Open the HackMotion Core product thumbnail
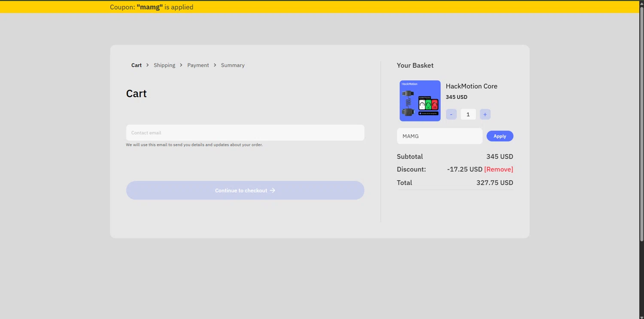Screen dimensions: 644x319 point(420,101)
